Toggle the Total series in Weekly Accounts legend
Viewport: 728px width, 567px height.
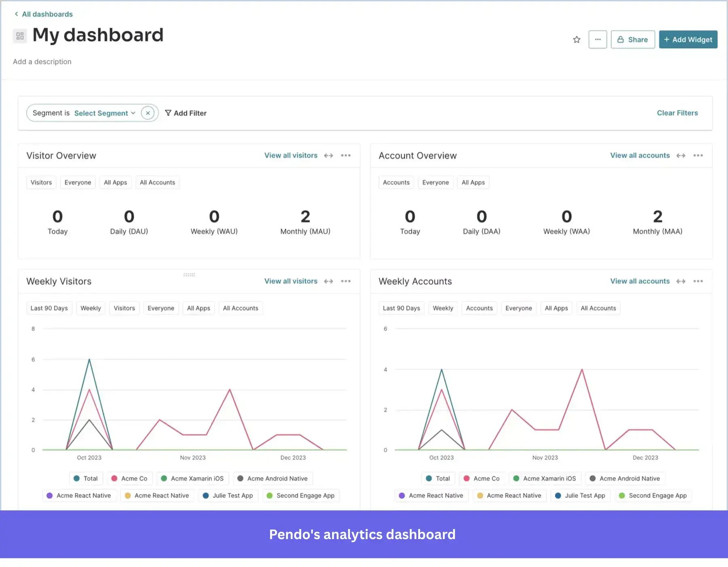(x=438, y=478)
